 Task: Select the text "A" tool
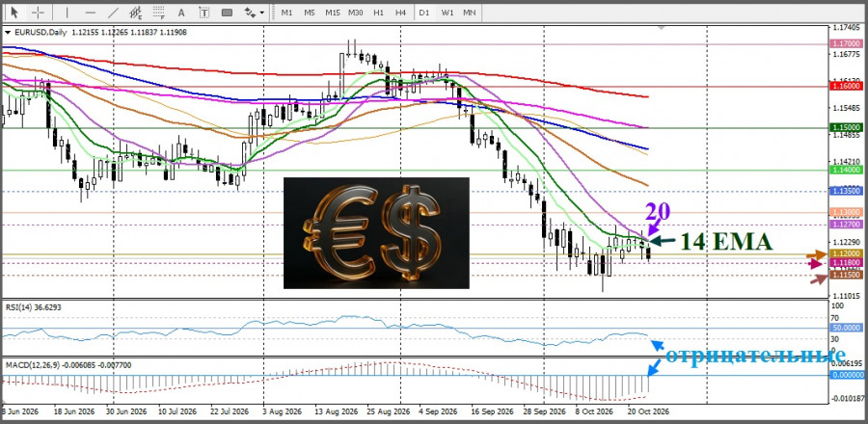tap(181, 13)
